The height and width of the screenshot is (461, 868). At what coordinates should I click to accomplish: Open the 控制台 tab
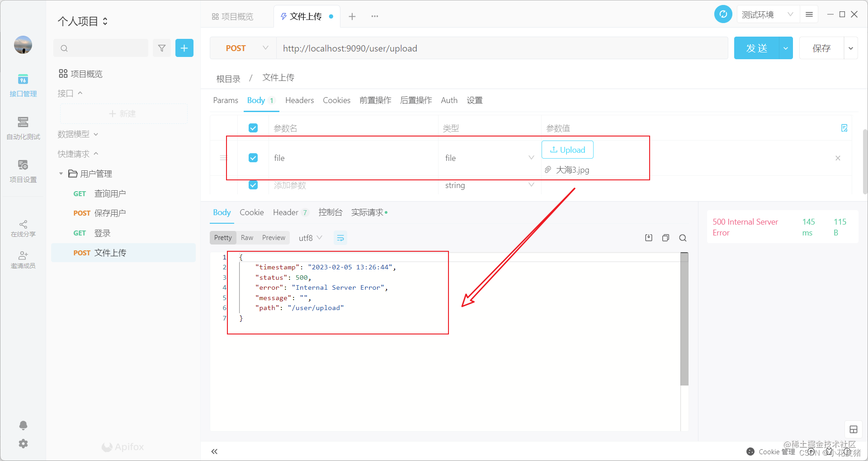330,212
